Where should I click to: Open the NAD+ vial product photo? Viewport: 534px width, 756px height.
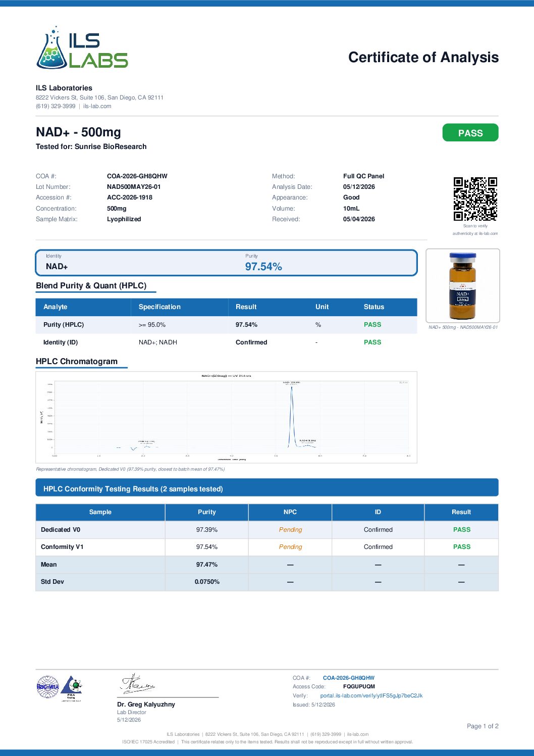[463, 285]
